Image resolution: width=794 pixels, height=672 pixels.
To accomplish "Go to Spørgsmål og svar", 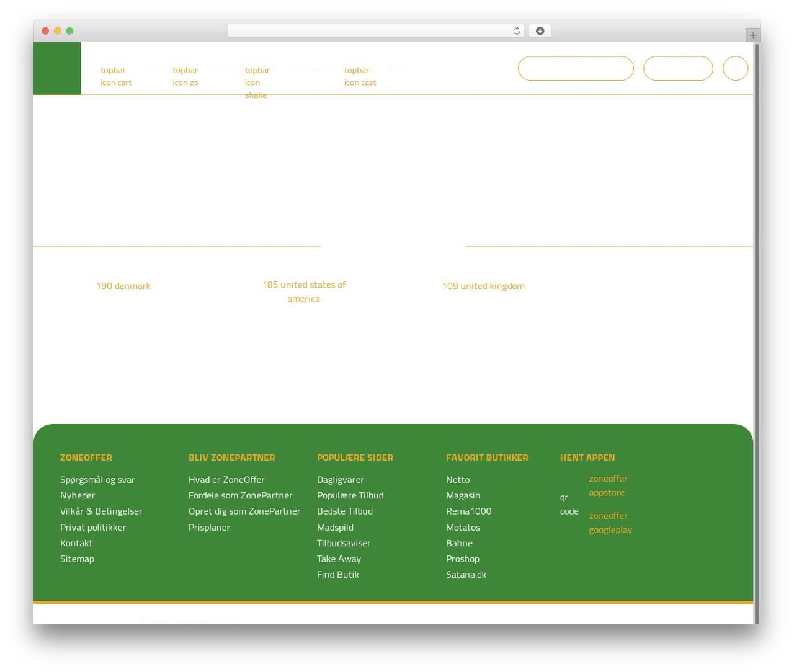I will [x=97, y=479].
